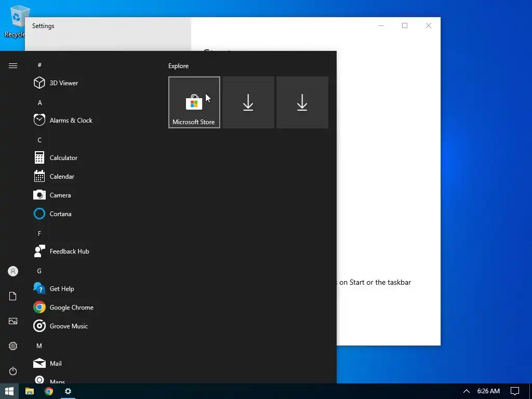Open the Calendar app

tap(91, 177)
